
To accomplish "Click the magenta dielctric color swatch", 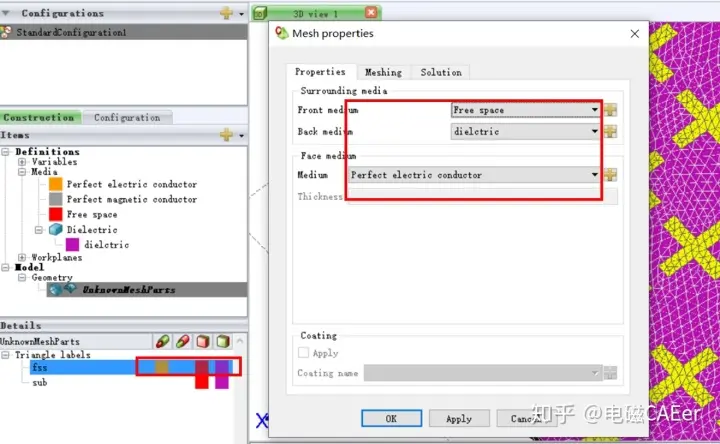I will tap(72, 244).
